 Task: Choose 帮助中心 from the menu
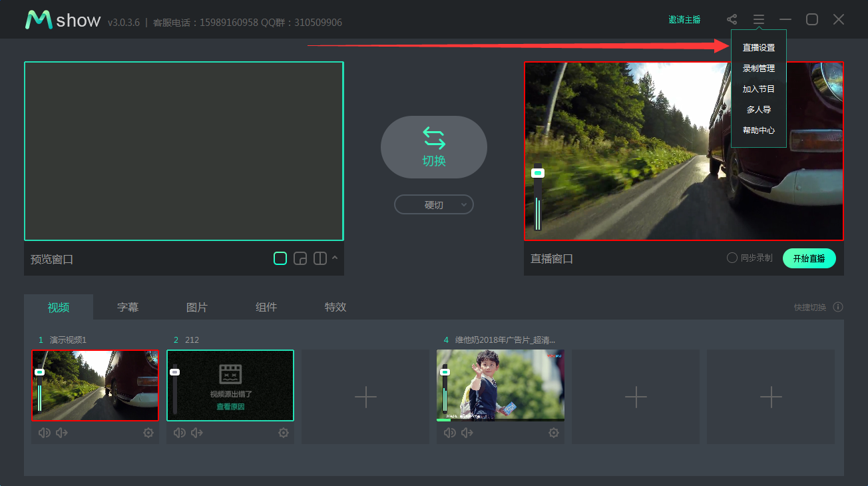pyautogui.click(x=759, y=130)
